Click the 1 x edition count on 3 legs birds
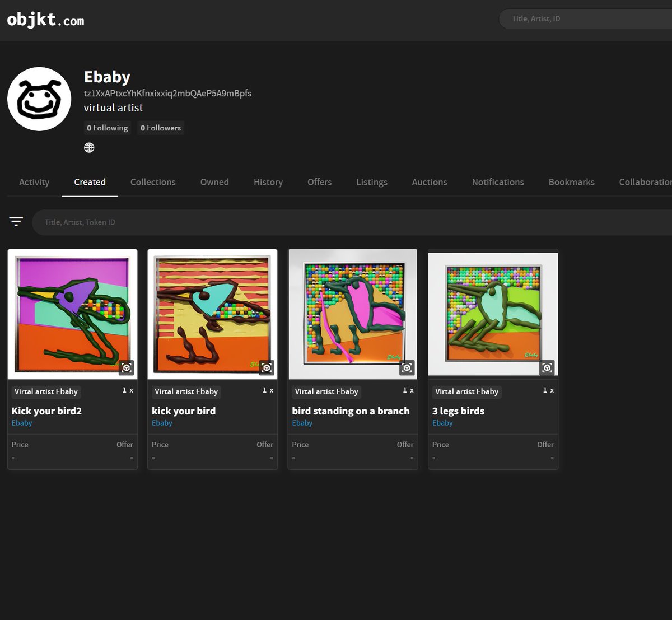 click(548, 390)
